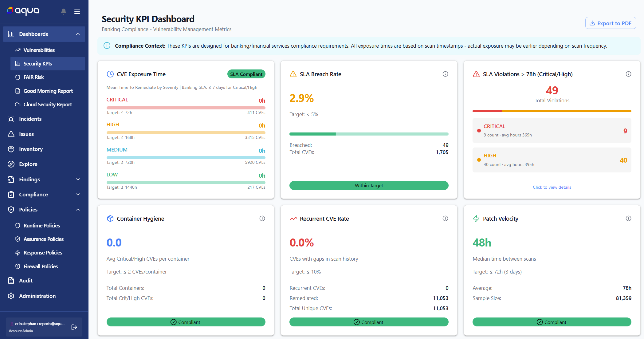Click the Audit document icon
The image size is (644, 339).
(x=11, y=281)
